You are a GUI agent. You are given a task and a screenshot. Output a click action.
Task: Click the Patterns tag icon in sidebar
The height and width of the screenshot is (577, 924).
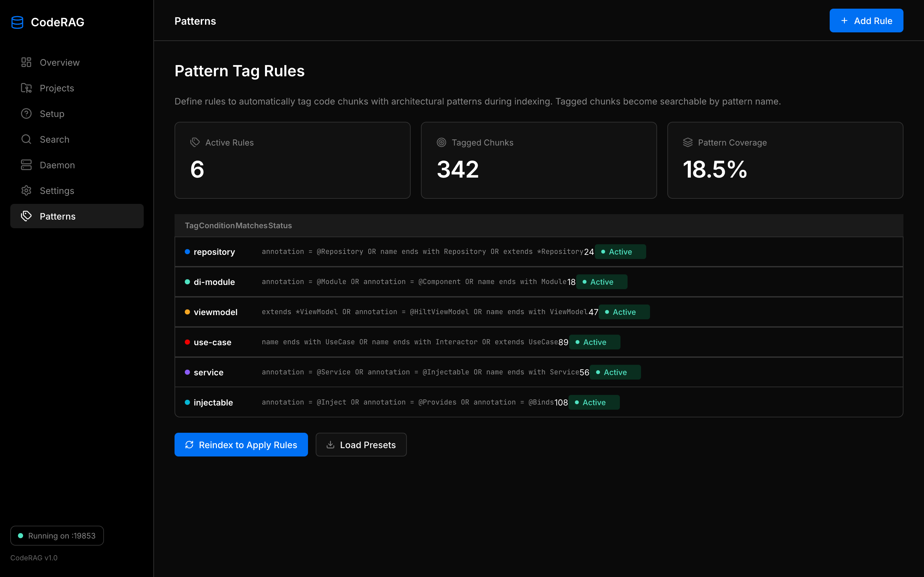(26, 216)
